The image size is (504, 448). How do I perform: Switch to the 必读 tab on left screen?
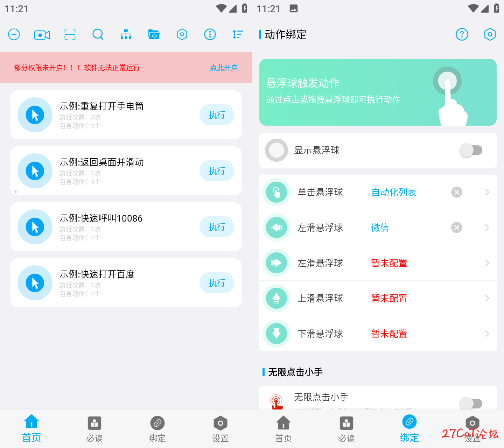94,429
